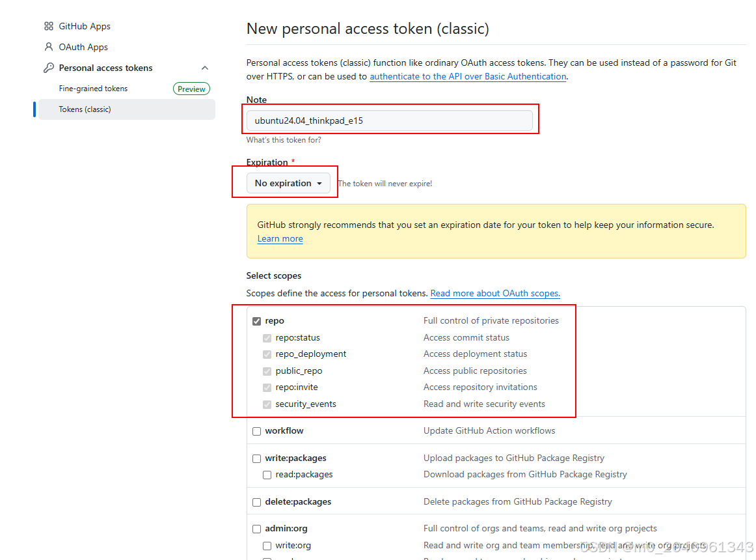This screenshot has width=756, height=560.
Task: Follow the authenticate to the API link
Action: (468, 76)
